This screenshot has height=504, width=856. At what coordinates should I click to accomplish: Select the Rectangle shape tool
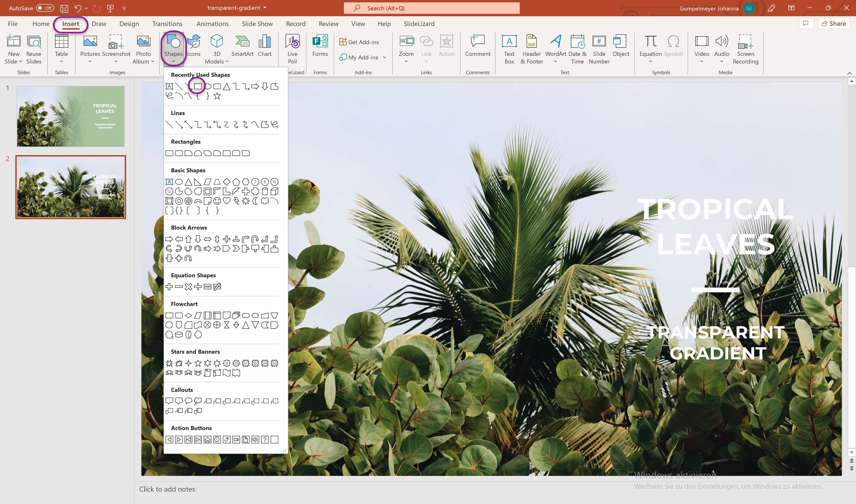click(170, 153)
